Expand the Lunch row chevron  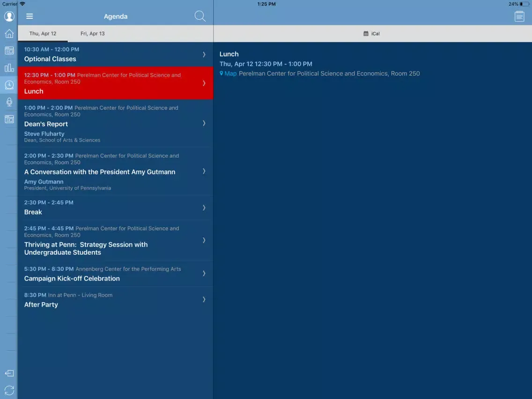click(204, 83)
